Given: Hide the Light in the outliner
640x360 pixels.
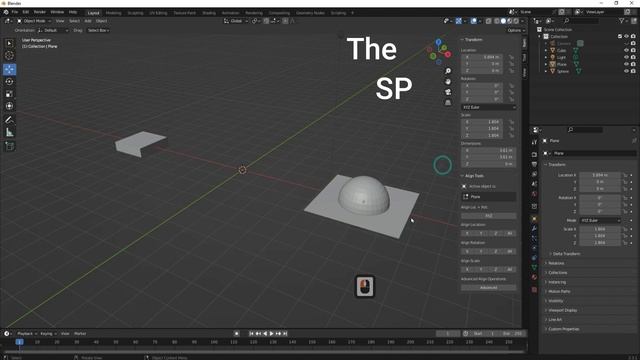Looking at the screenshot, I should (x=626, y=57).
